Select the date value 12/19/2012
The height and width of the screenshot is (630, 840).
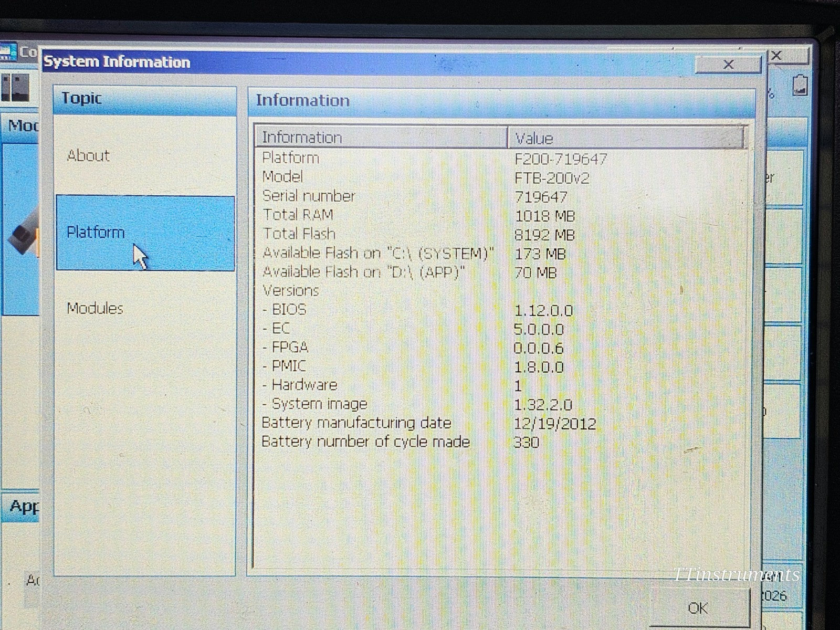pyautogui.click(x=555, y=424)
